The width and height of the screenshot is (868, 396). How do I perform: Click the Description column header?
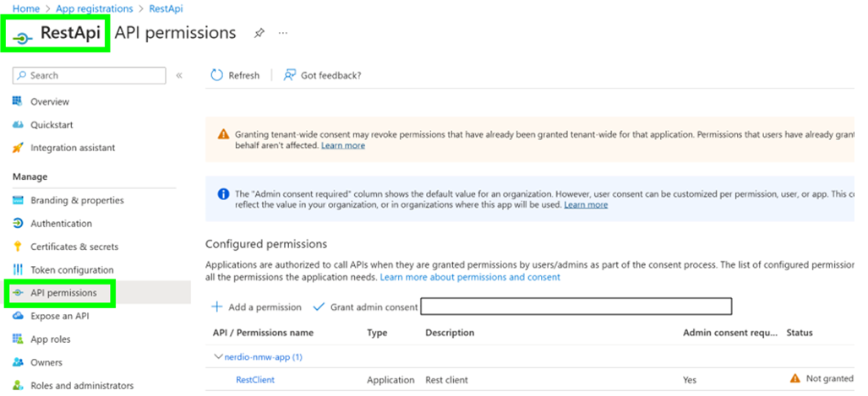450,333
